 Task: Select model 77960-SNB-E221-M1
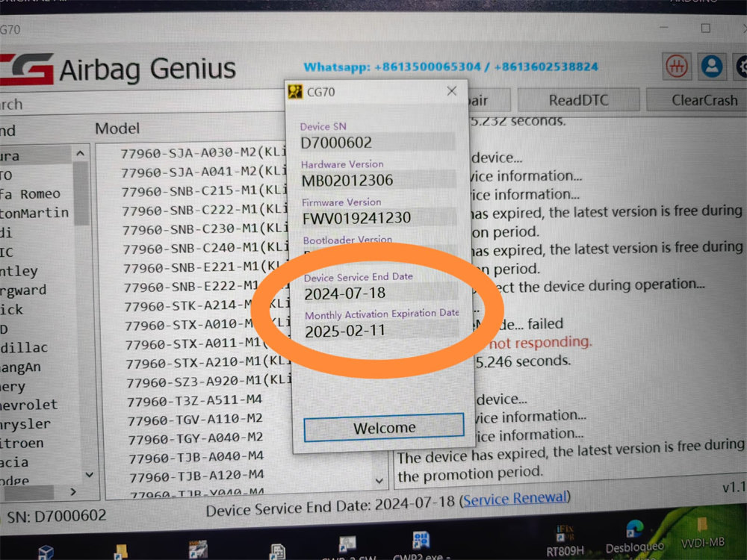click(x=203, y=267)
